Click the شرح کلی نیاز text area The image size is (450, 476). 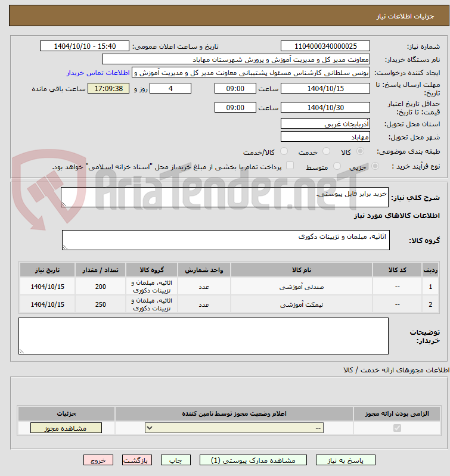click(x=225, y=197)
